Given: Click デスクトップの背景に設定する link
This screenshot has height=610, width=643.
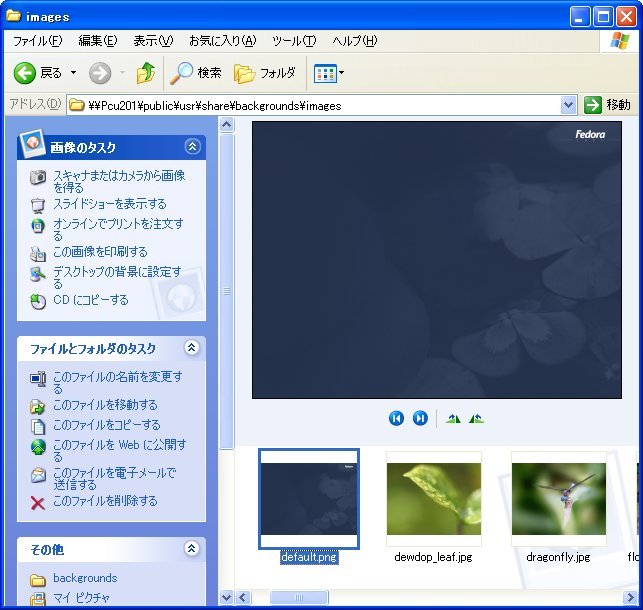Looking at the screenshot, I should click(x=117, y=277).
